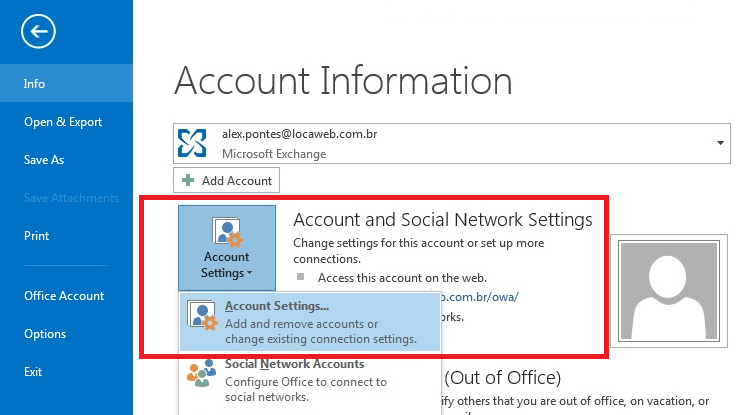Open the Info tab in sidebar

coord(66,83)
